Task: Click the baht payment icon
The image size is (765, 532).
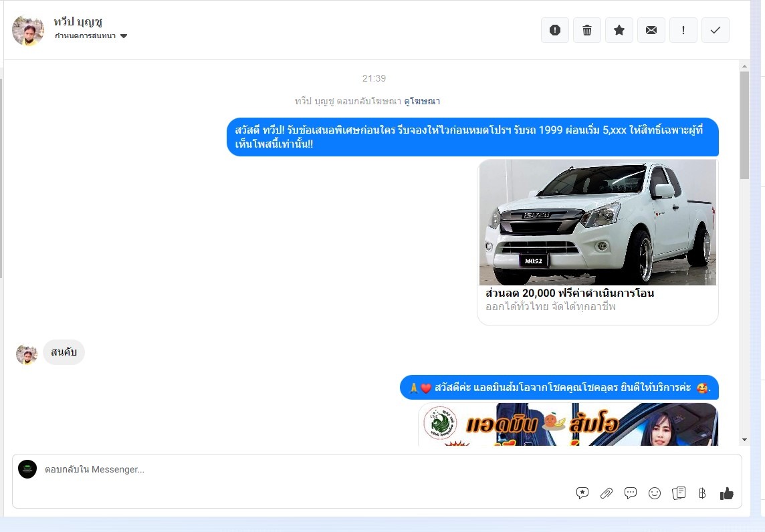Action: coord(702,493)
